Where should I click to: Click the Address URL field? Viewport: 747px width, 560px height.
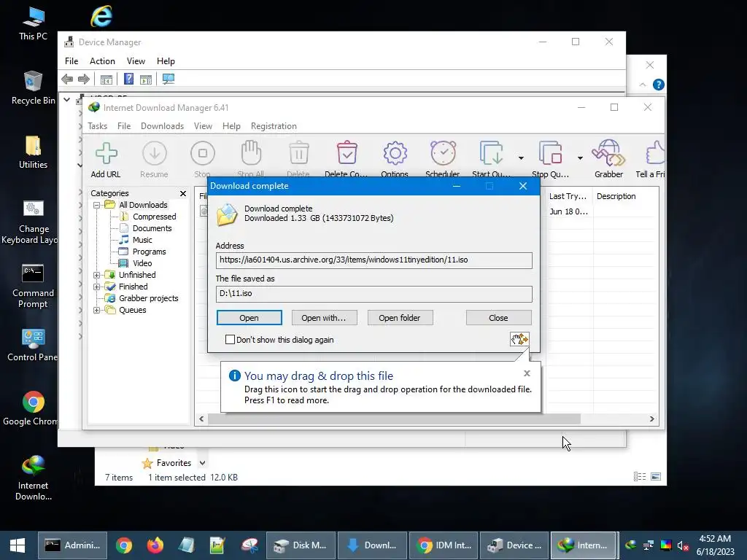coord(374,260)
